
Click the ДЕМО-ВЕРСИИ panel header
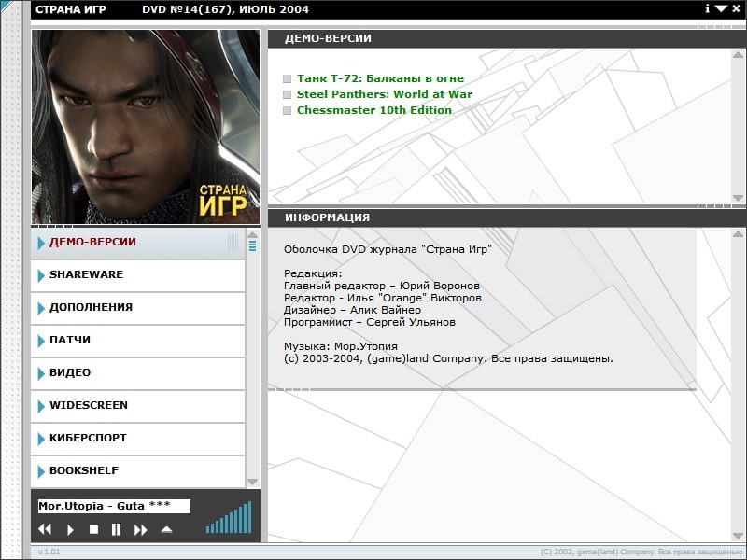(x=507, y=38)
